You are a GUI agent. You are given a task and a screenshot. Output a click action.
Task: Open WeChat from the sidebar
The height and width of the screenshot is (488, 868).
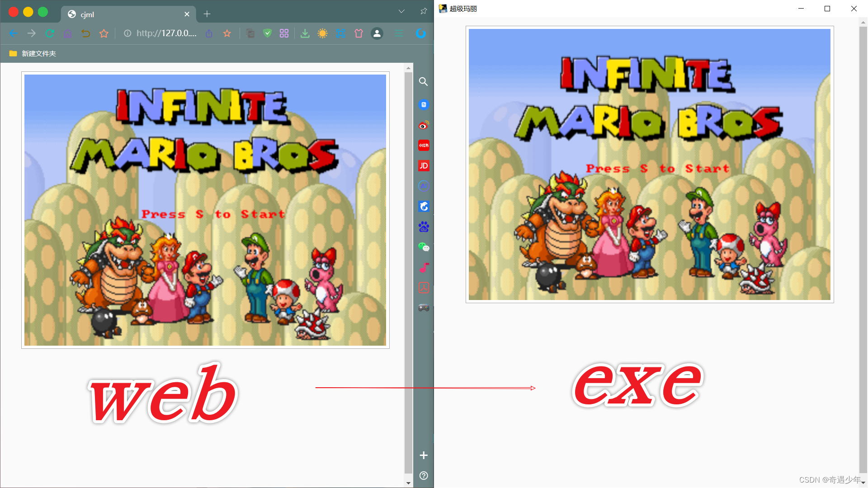tap(424, 247)
